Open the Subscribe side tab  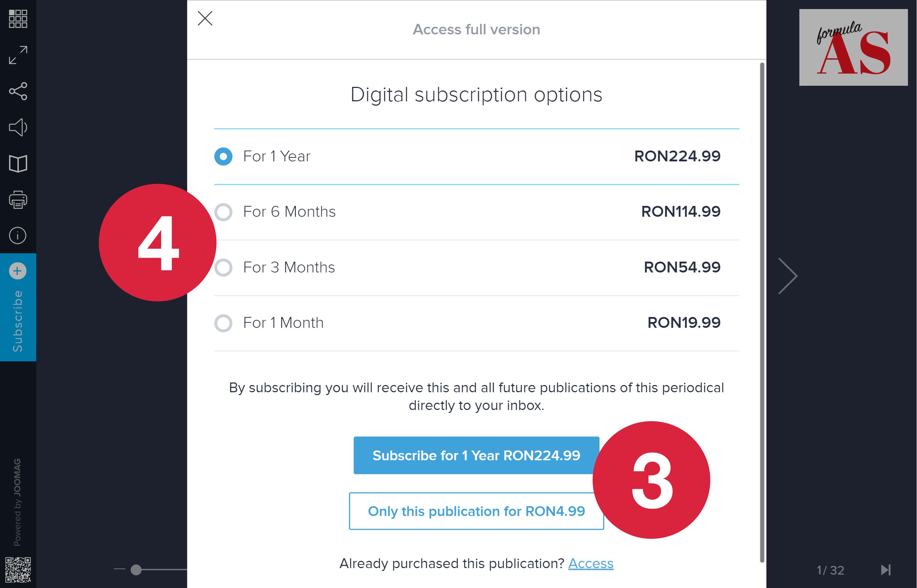(x=18, y=307)
